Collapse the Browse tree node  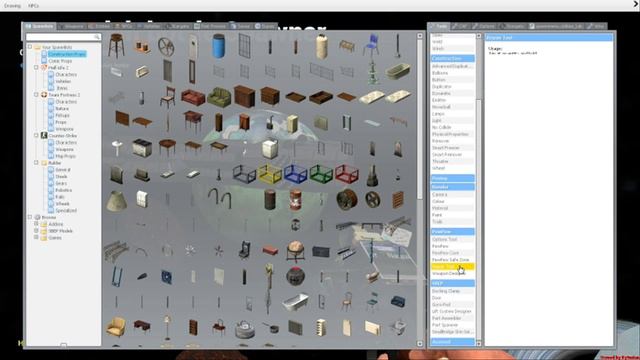30,217
